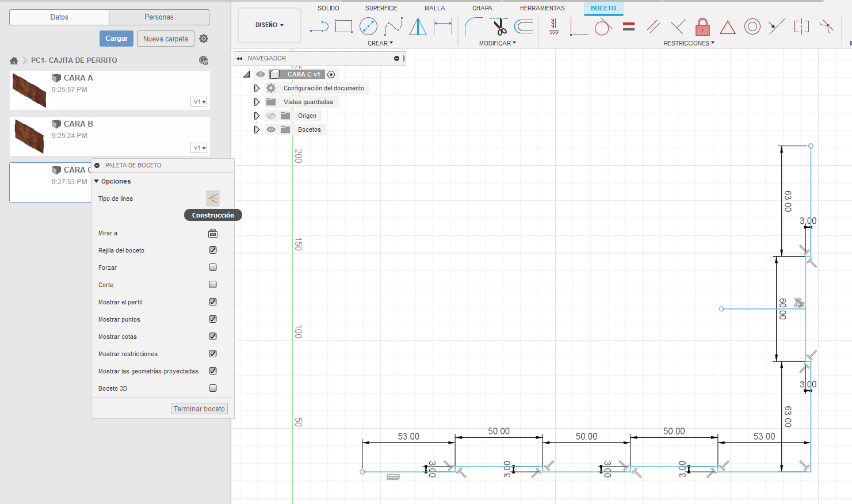
Task: Apply the Collinear constraint
Action: pyautogui.click(x=777, y=26)
